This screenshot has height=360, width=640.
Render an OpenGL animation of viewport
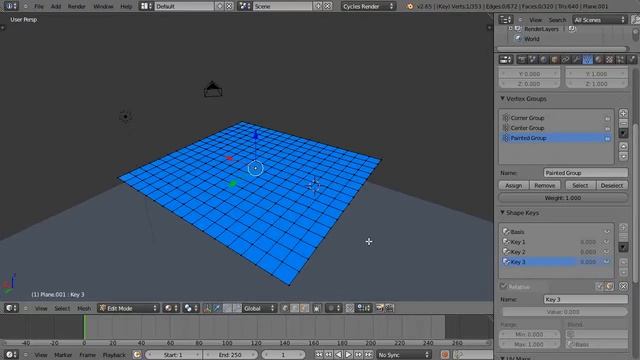coord(389,308)
